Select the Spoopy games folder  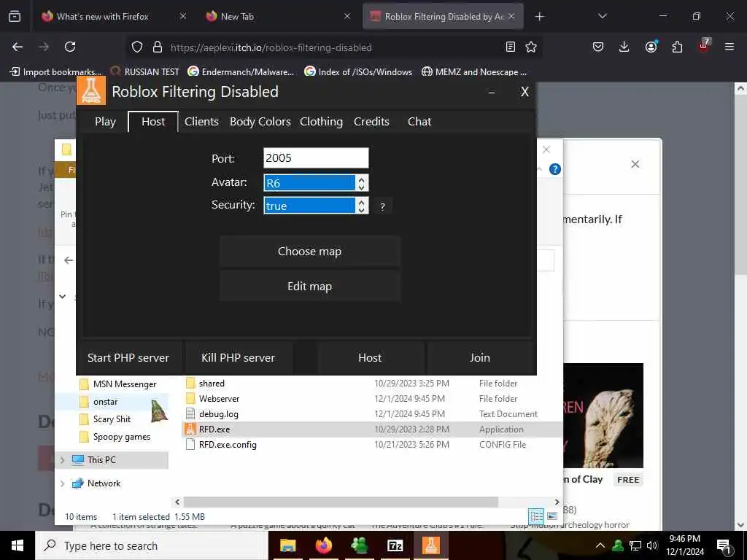point(122,437)
